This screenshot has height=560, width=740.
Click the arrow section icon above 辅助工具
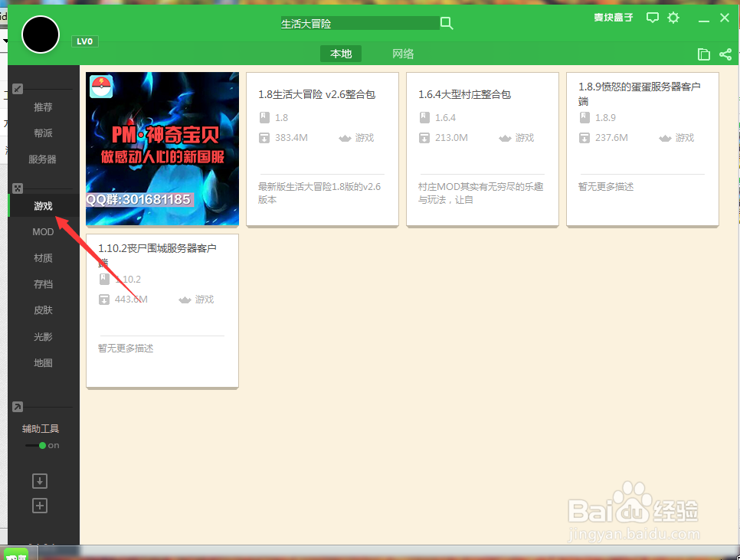(x=18, y=407)
